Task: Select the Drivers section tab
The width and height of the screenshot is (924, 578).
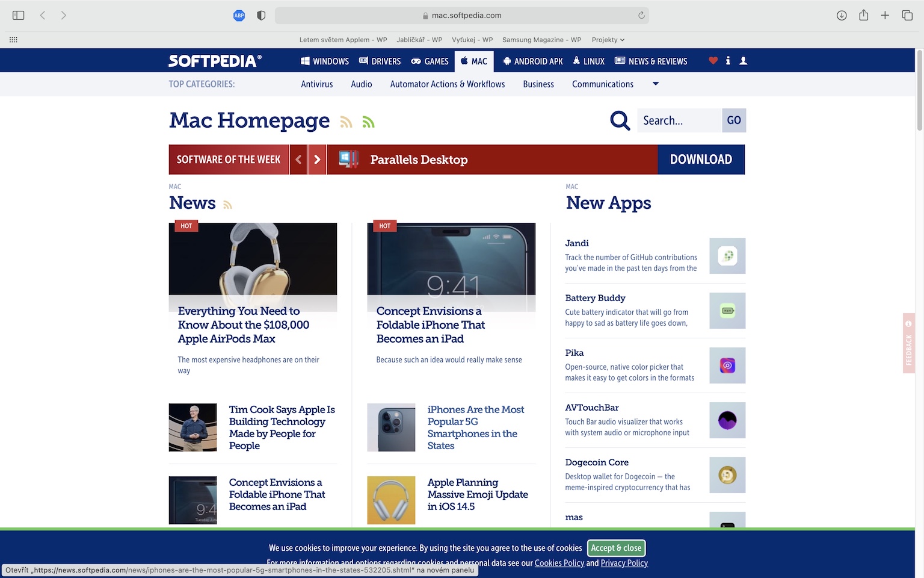Action: click(x=380, y=61)
